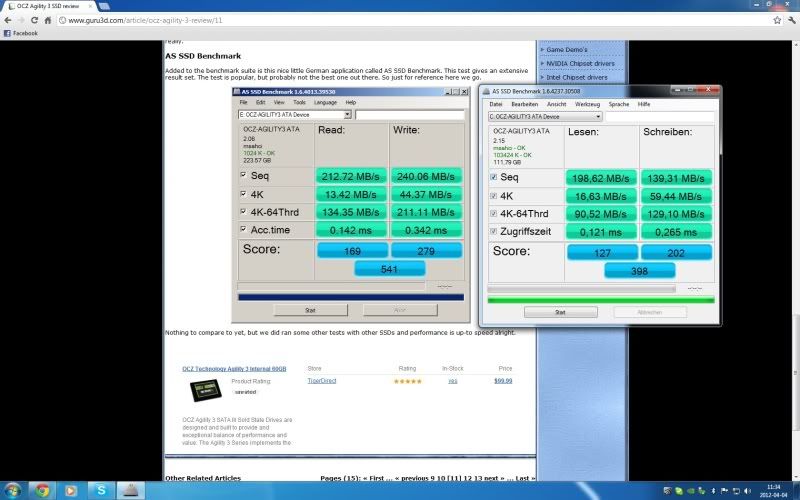This screenshot has width=800, height=500.
Task: Click the Abbrechen button
Action: [649, 312]
